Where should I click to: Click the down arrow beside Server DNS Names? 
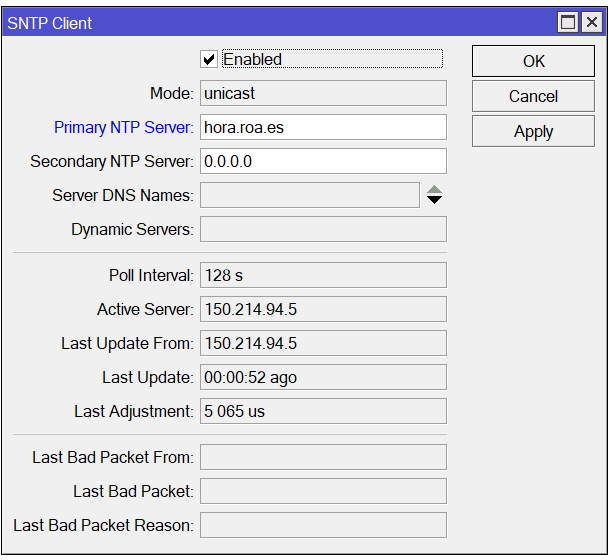[434, 200]
